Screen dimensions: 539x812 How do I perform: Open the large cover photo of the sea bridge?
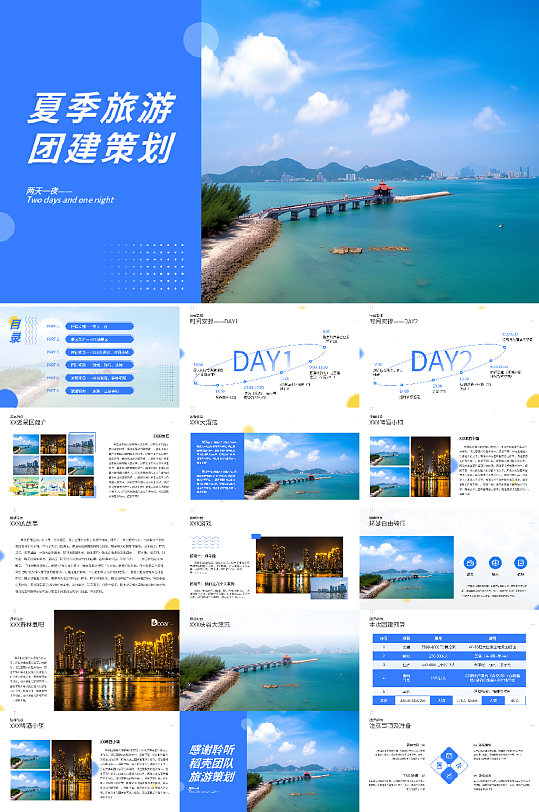click(370, 151)
